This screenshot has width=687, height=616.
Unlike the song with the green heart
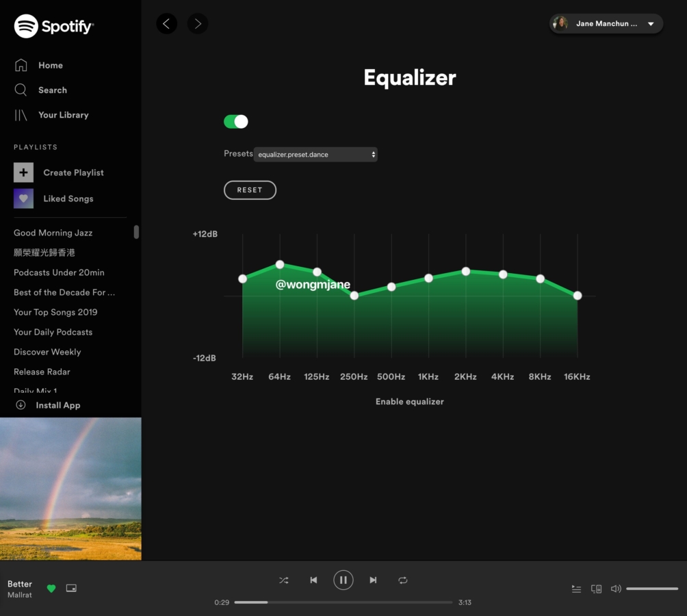click(51, 589)
